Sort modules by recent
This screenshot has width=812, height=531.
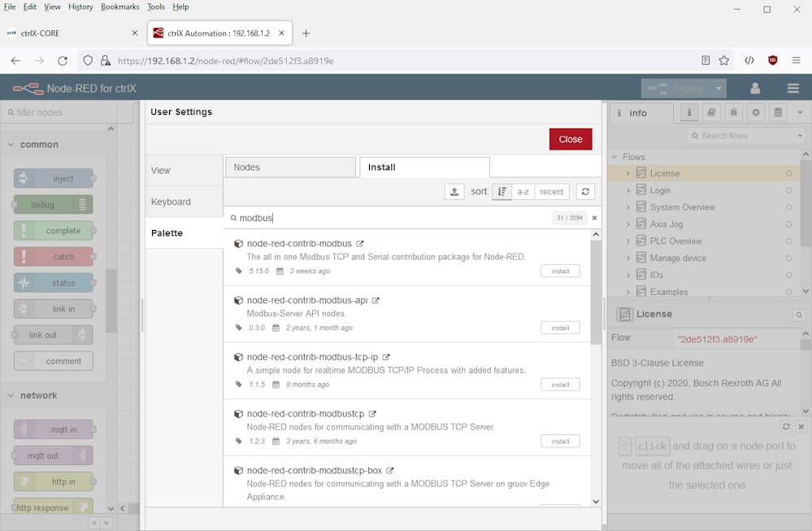[x=552, y=192]
